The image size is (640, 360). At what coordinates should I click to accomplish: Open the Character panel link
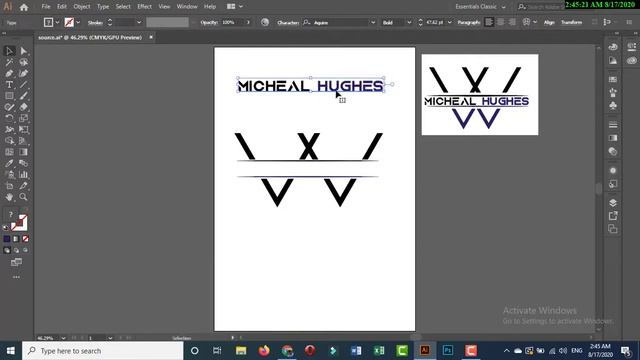(288, 22)
